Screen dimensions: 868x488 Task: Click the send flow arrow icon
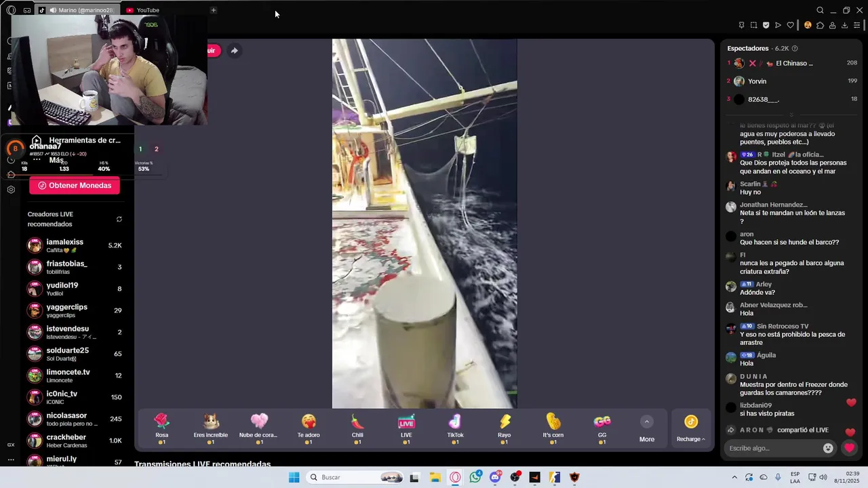(x=778, y=25)
